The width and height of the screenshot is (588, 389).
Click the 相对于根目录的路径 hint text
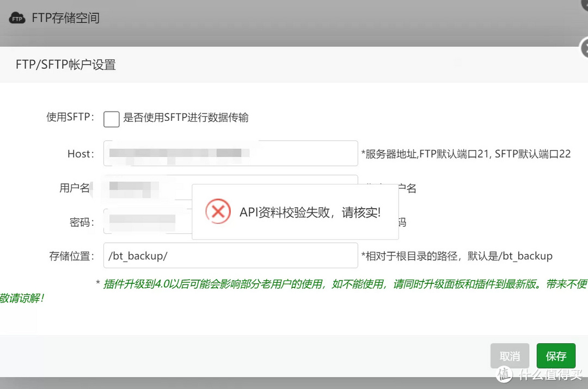tap(457, 256)
